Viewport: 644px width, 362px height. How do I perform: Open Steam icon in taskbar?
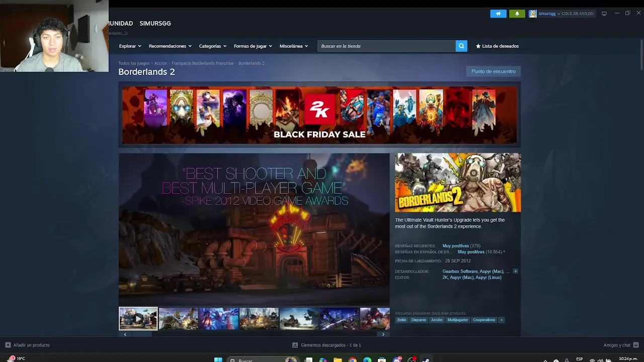(426, 360)
